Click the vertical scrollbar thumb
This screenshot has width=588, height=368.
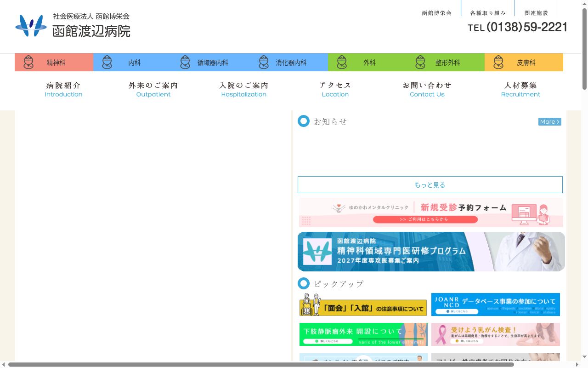(x=584, y=48)
